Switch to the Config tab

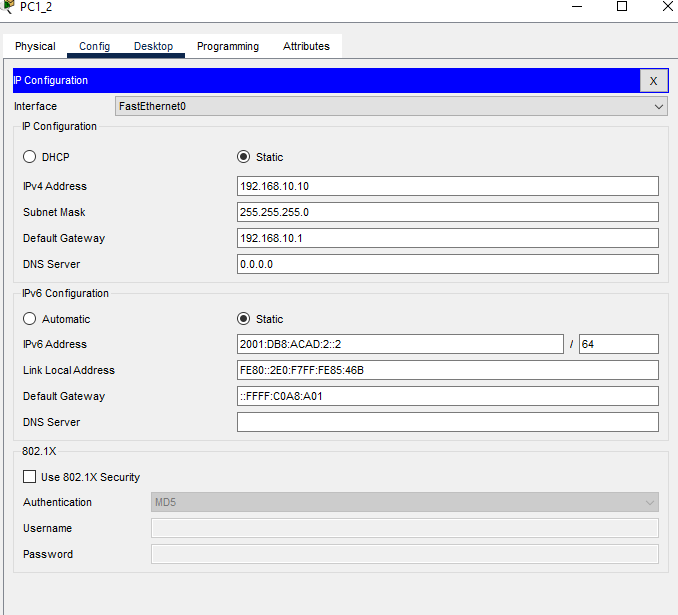(x=95, y=46)
